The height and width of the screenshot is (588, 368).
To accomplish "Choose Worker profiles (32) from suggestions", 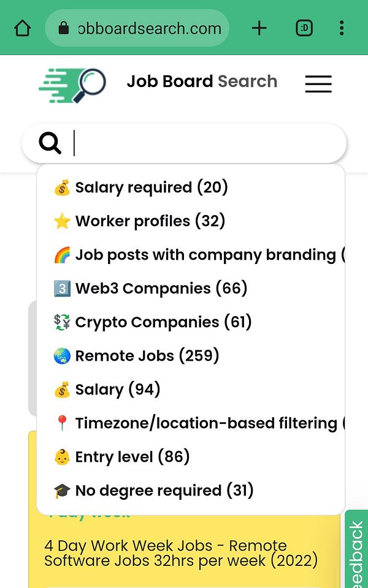I will coord(150,221).
